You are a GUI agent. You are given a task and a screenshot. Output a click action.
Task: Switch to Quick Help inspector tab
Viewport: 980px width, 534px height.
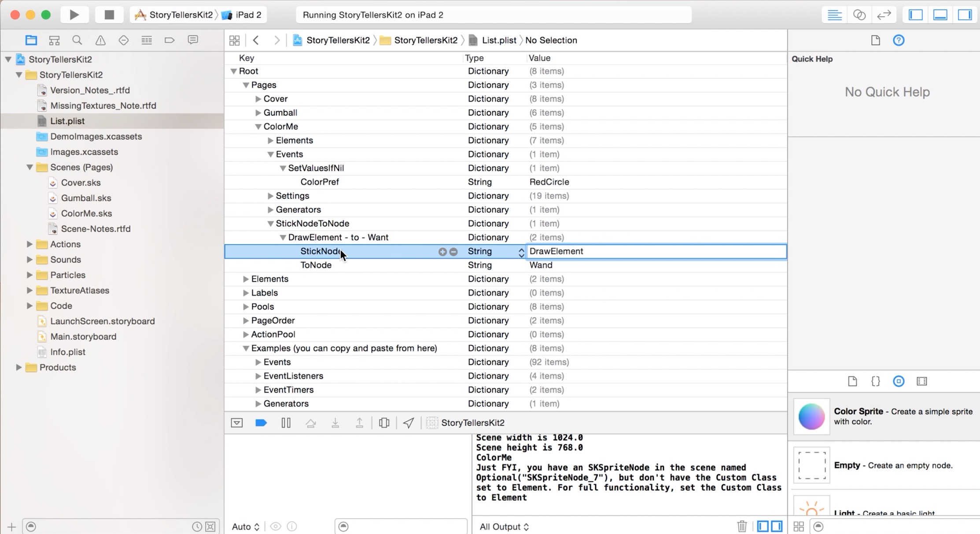(899, 40)
